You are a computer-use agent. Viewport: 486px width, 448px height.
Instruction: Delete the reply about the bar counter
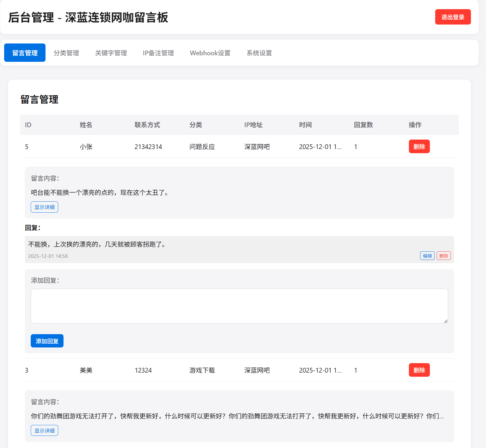(443, 255)
